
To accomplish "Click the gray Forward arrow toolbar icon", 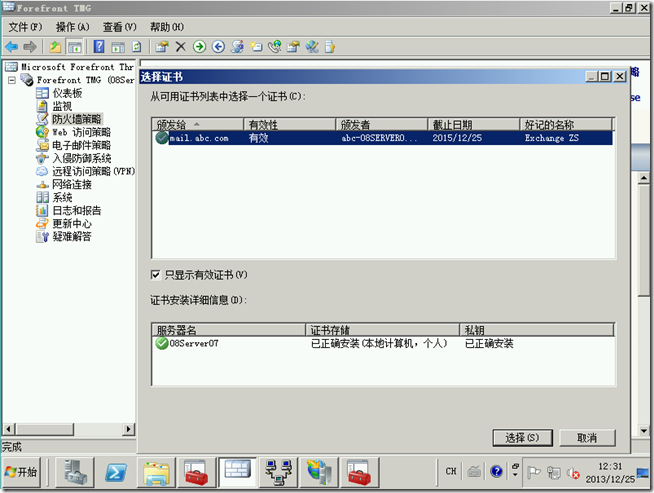I will 30,47.
